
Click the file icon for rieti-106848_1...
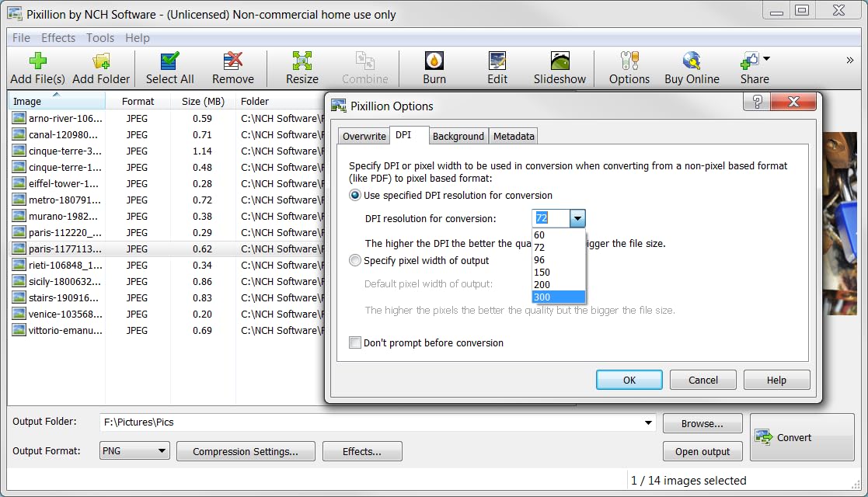(19, 265)
